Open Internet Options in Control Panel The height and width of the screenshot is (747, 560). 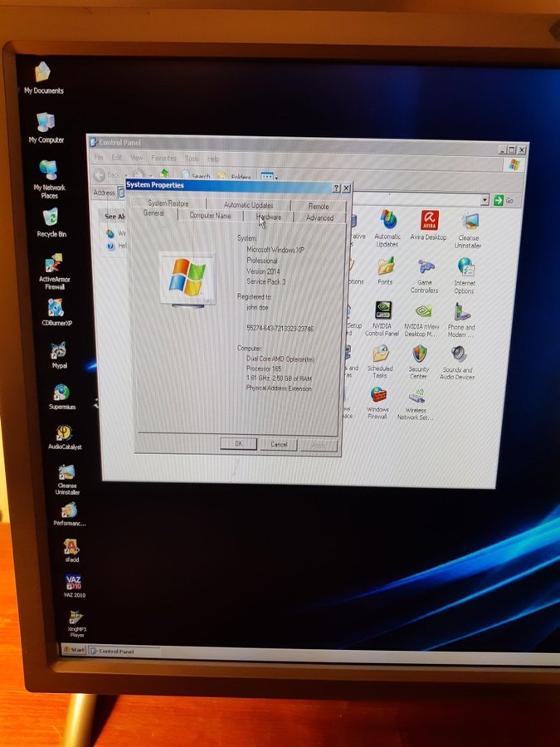pyautogui.click(x=465, y=268)
